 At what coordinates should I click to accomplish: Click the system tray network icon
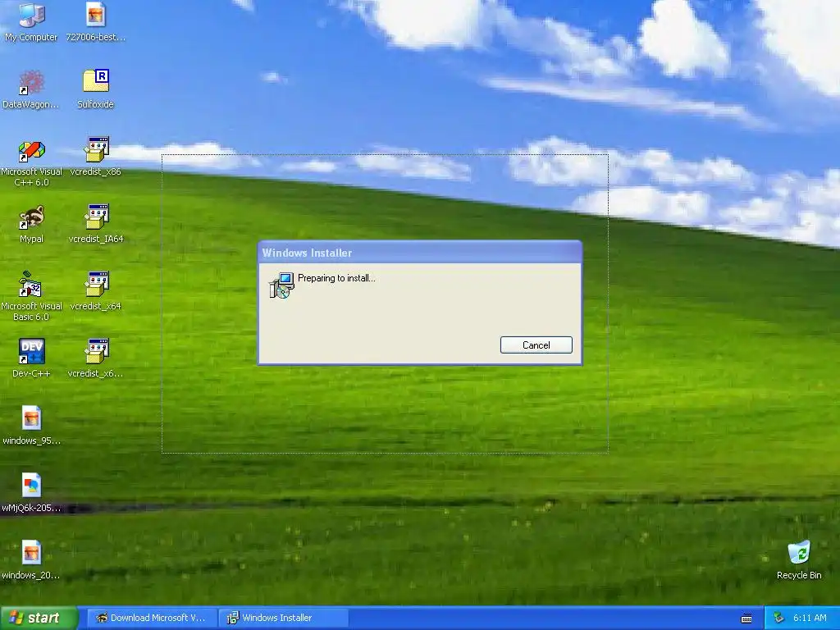779,618
